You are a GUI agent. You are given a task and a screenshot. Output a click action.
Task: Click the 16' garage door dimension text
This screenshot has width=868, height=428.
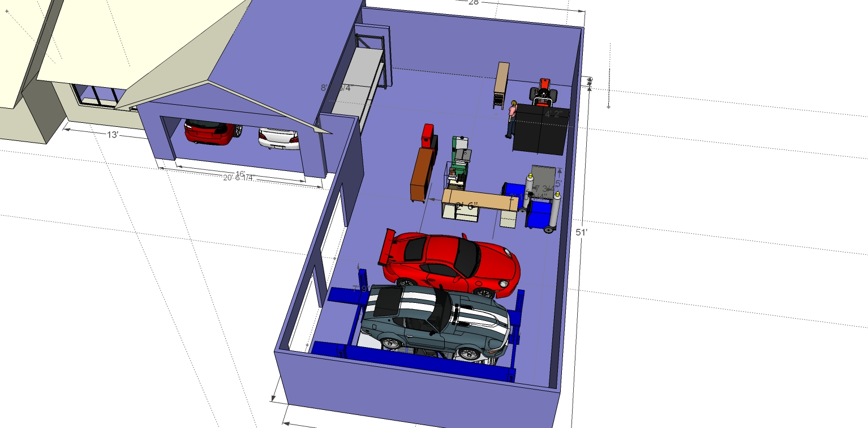point(240,173)
